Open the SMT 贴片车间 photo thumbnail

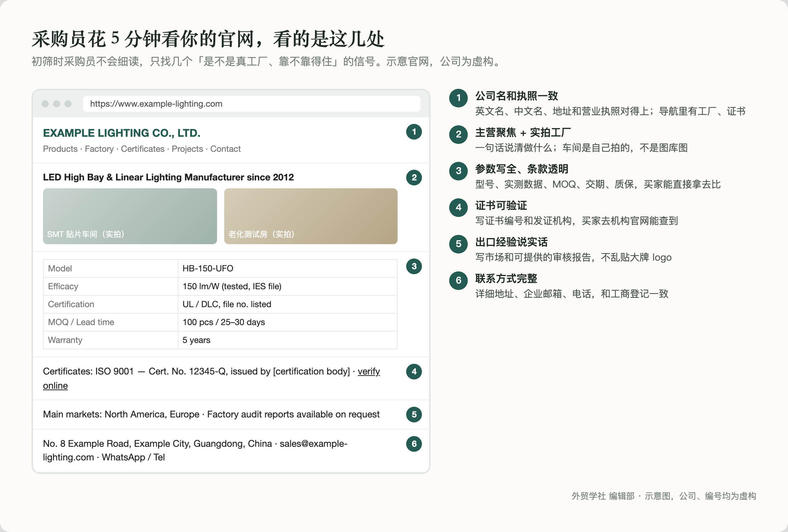(x=130, y=216)
